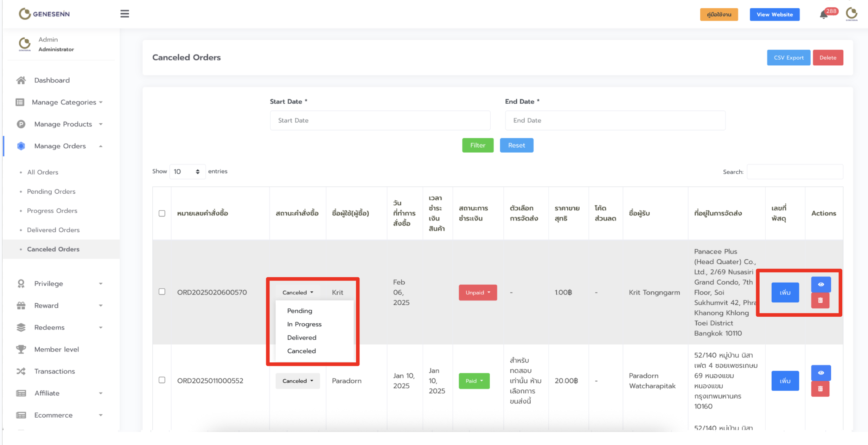This screenshot has height=445, width=868.
Task: Click the eye view icon for ORD2025020600570
Action: click(x=821, y=284)
